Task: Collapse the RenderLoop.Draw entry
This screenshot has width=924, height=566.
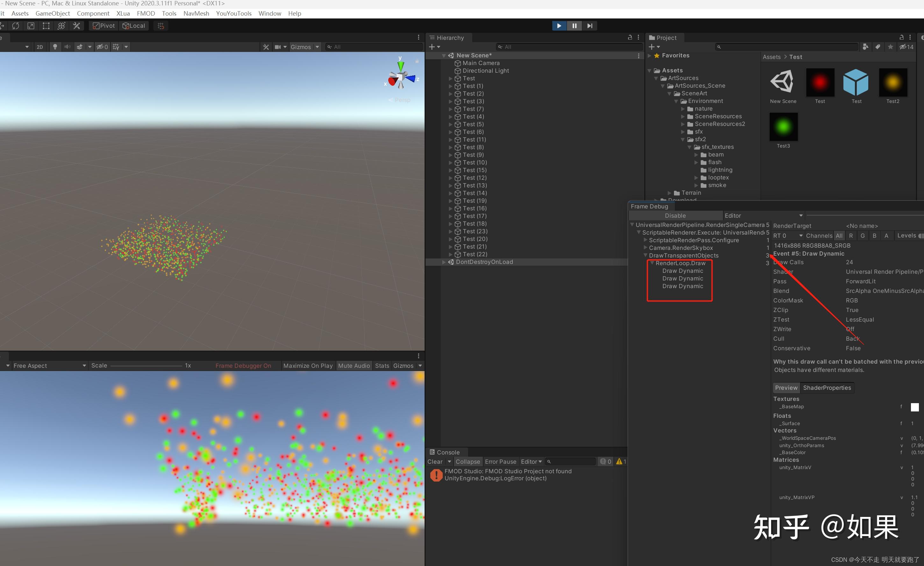Action: click(652, 263)
